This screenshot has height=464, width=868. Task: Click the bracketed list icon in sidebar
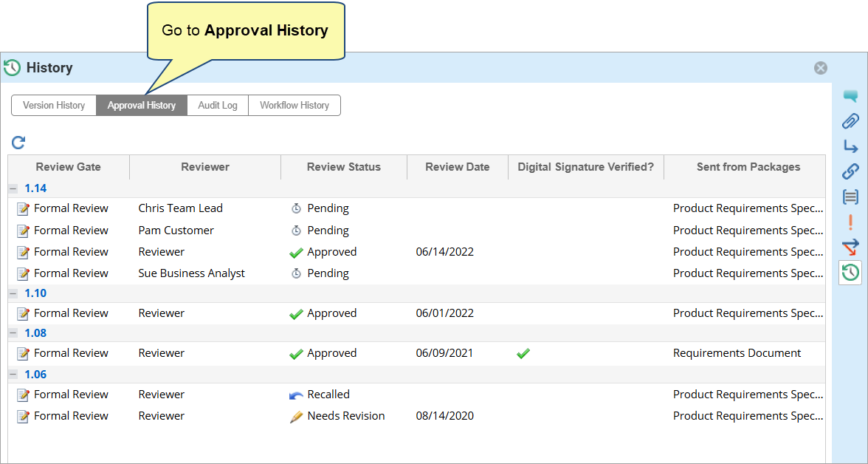pyautogui.click(x=850, y=197)
